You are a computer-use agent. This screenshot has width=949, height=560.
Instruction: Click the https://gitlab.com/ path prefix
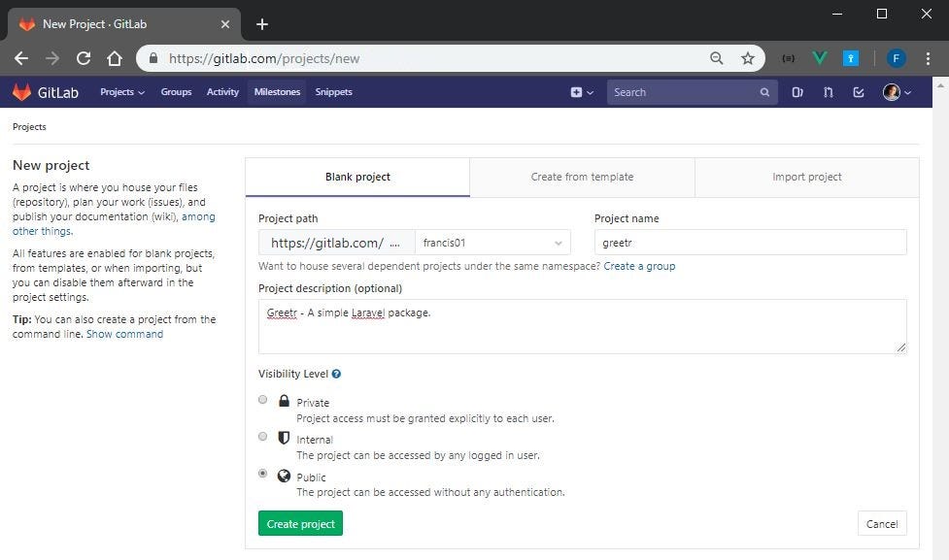click(336, 243)
